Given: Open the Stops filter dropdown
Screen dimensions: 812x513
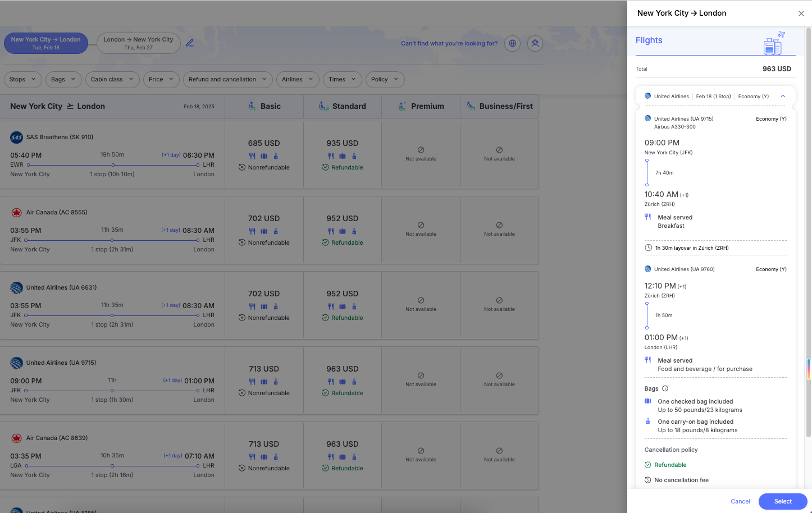Looking at the screenshot, I should (x=23, y=79).
